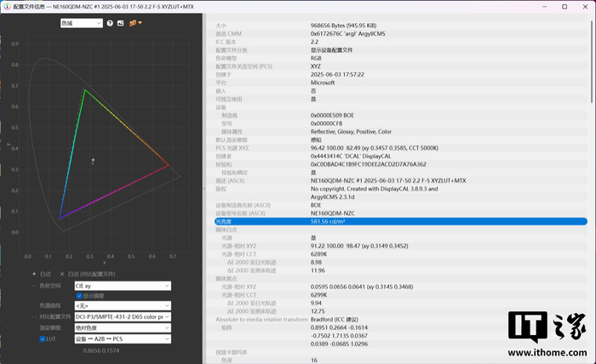
Task: Open the 设备 A2B PCS direction dropdown
Action: (x=123, y=338)
